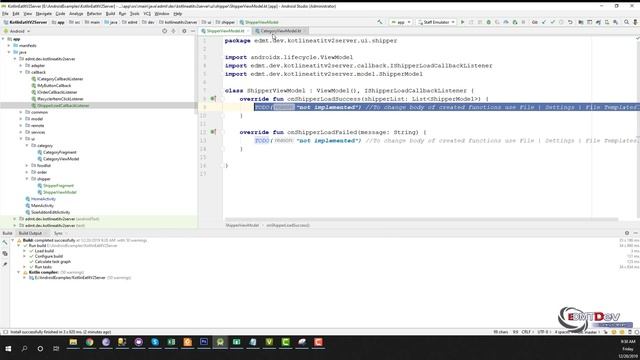Click the UTF-8 encoding in status bar

pyautogui.click(x=543, y=332)
